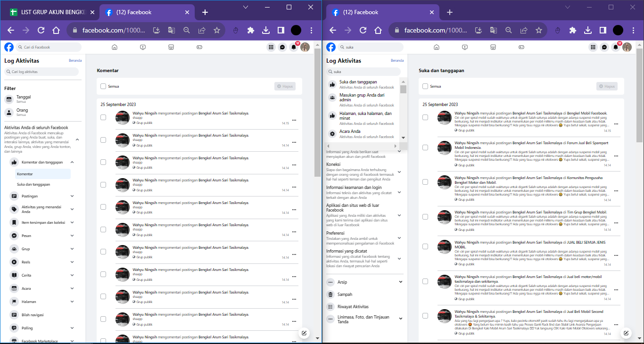Select Suka dan tanggapan in the left sidebar

coord(33,184)
